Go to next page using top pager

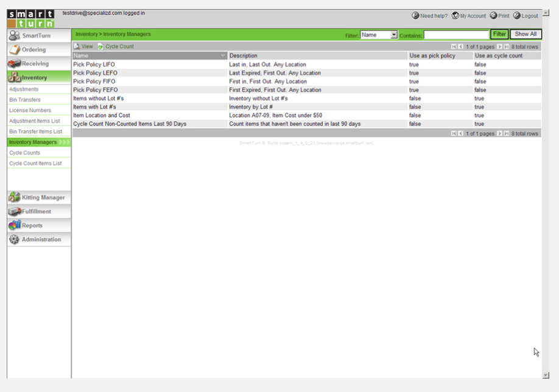[499, 47]
